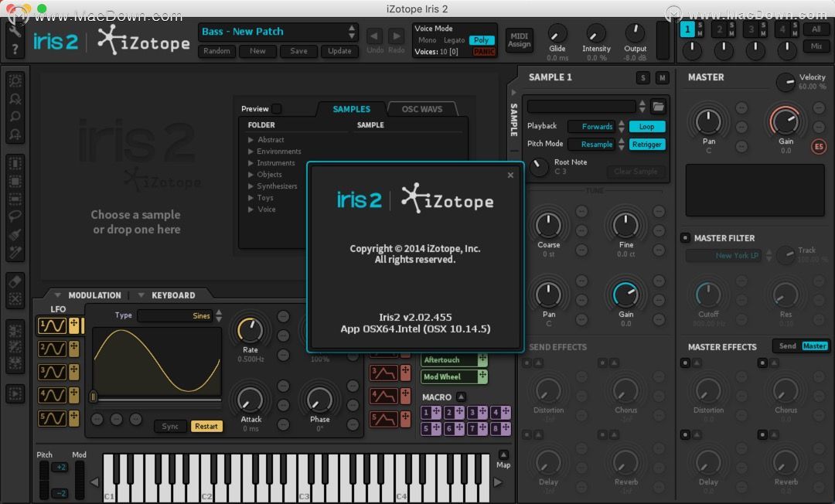Enable the Preview checkbox
Screen dimensions: 835x504
276,108
